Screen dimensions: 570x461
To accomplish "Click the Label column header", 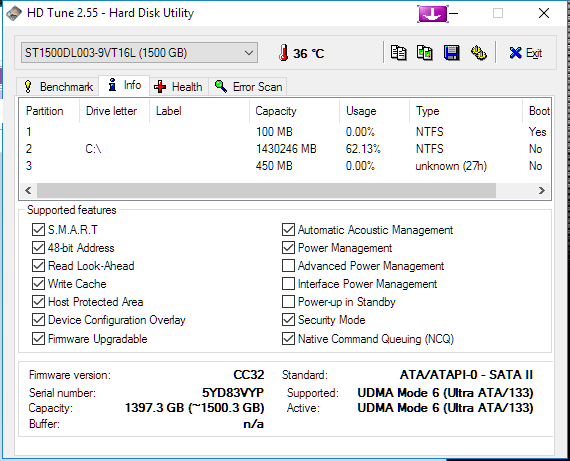I will 199,111.
